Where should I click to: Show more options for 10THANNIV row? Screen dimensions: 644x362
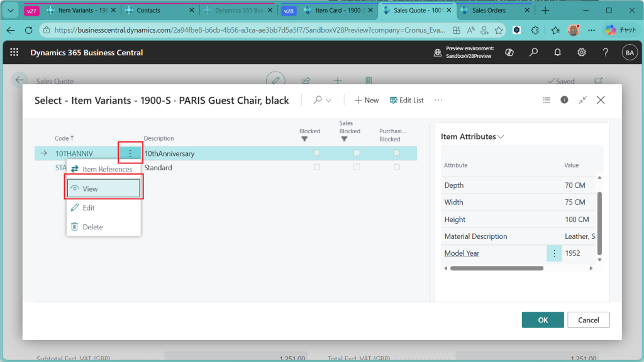[x=130, y=153]
